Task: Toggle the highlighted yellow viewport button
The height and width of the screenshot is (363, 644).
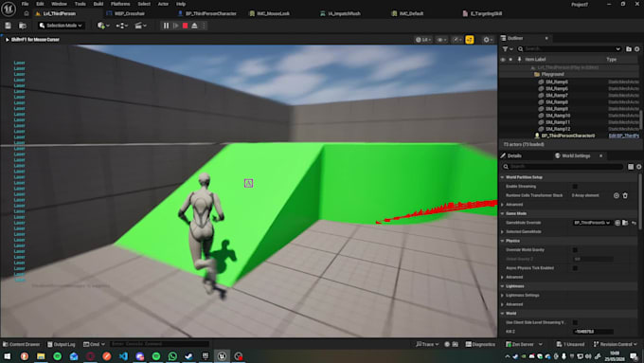Action: (470, 40)
